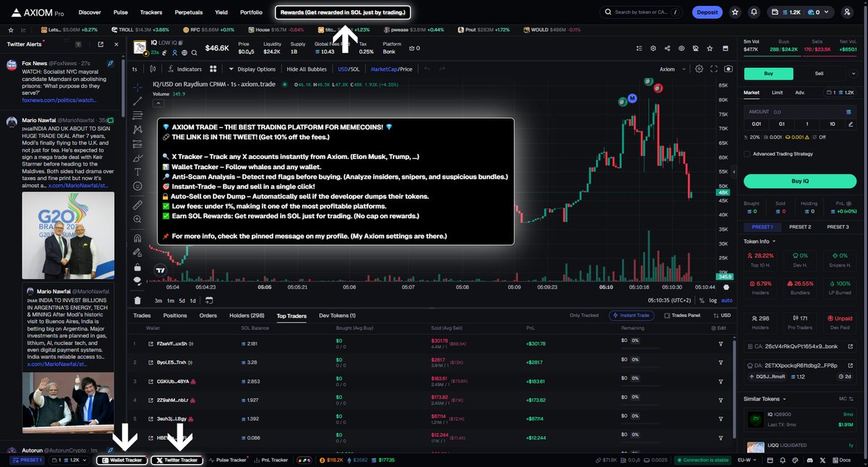868x467 pixels.
Task: Open the emoji sticker tool
Action: [x=137, y=187]
